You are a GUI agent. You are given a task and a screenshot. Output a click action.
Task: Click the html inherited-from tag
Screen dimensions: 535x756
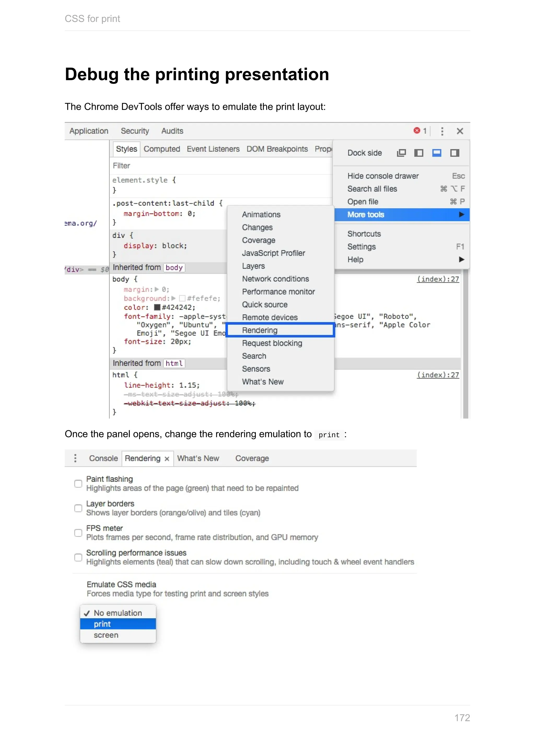click(x=174, y=363)
